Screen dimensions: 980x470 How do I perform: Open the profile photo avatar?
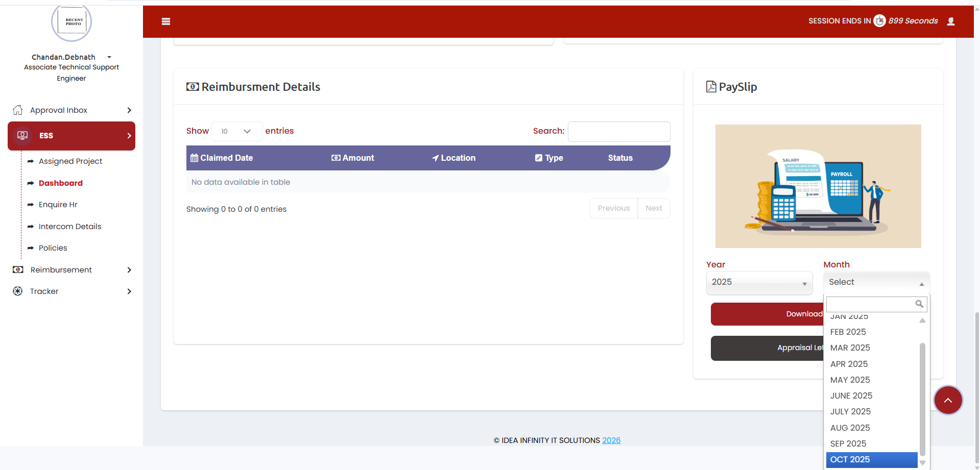click(71, 21)
